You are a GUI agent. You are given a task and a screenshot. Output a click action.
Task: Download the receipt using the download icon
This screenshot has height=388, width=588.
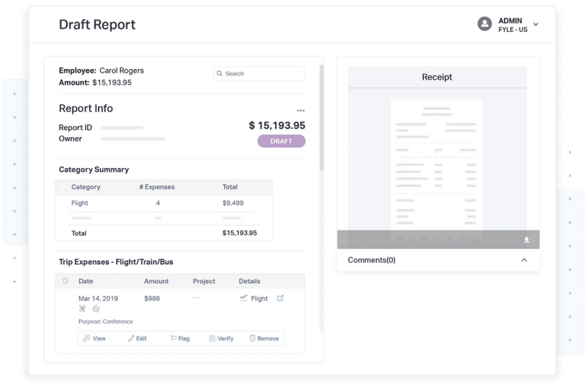(x=527, y=240)
